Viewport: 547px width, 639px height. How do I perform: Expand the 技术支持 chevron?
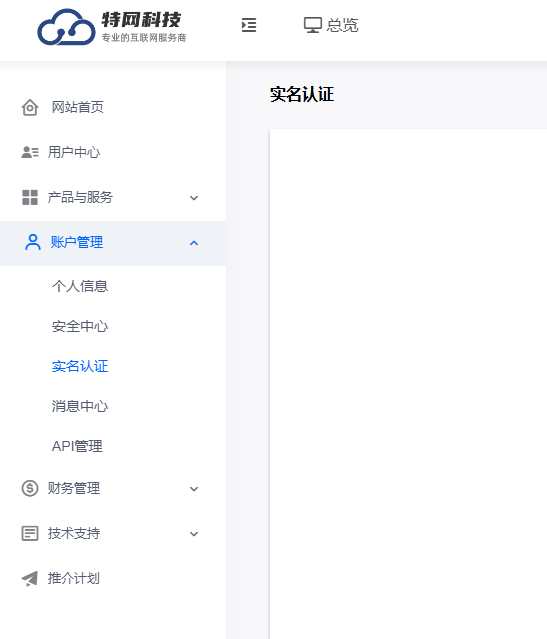point(194,534)
